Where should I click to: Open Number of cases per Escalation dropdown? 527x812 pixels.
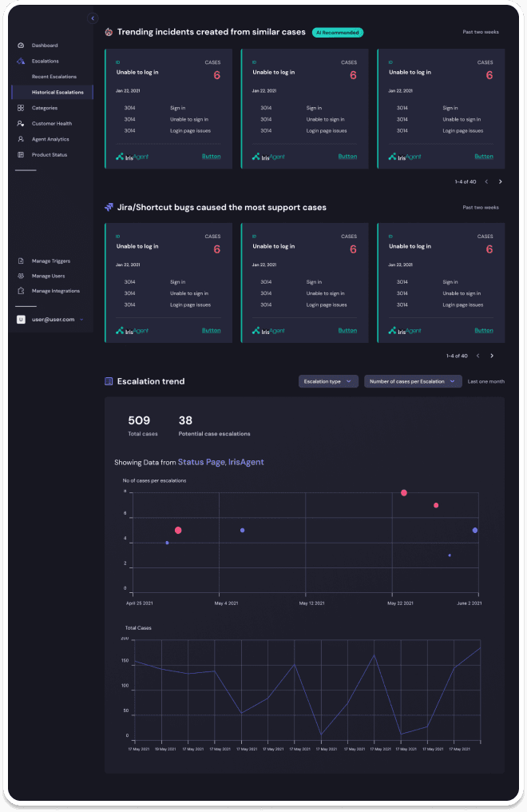413,382
